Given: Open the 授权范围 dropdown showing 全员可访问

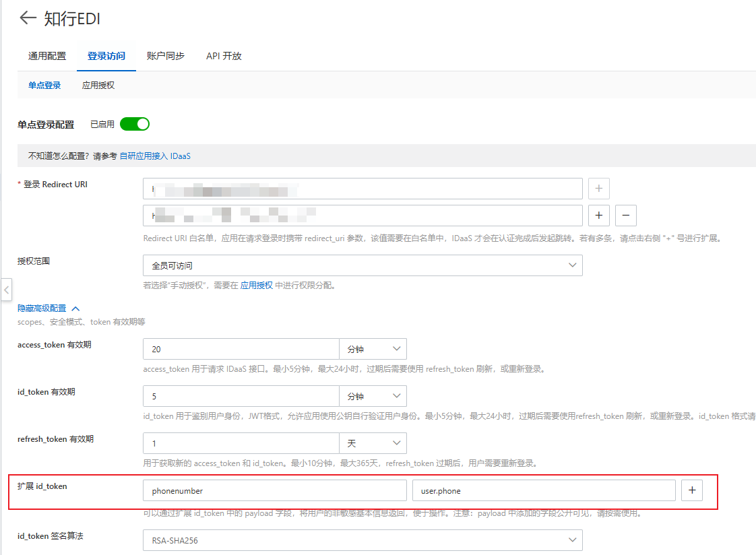Looking at the screenshot, I should pos(363,265).
